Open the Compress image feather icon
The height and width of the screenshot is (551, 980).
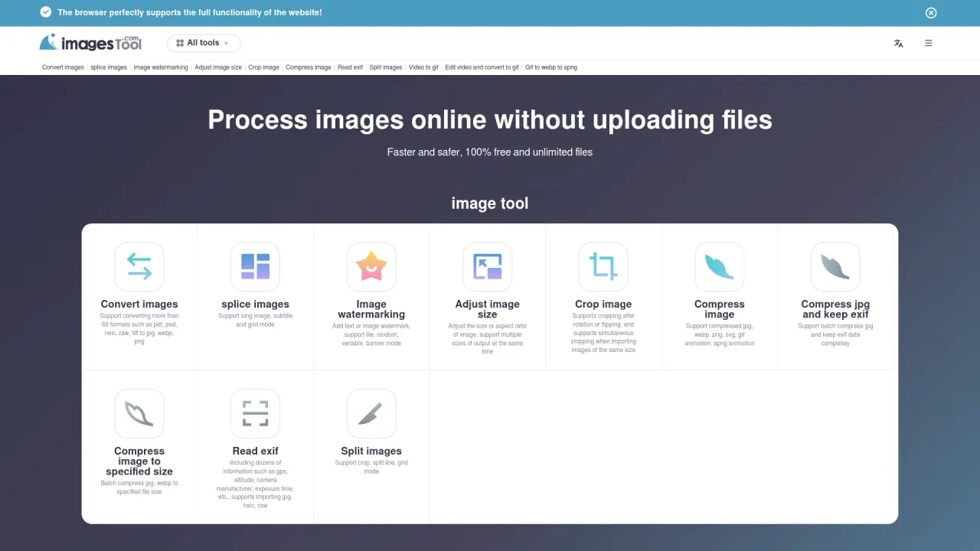pos(720,266)
